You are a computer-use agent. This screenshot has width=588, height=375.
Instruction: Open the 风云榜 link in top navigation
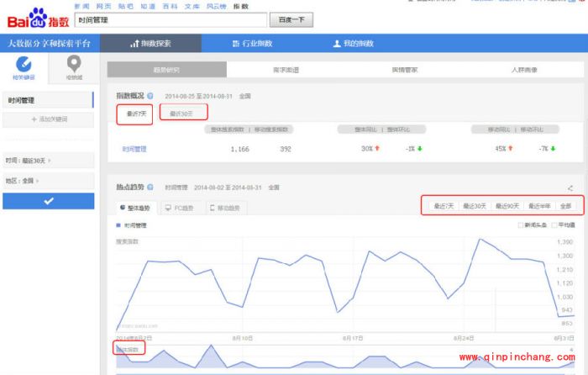(217, 6)
